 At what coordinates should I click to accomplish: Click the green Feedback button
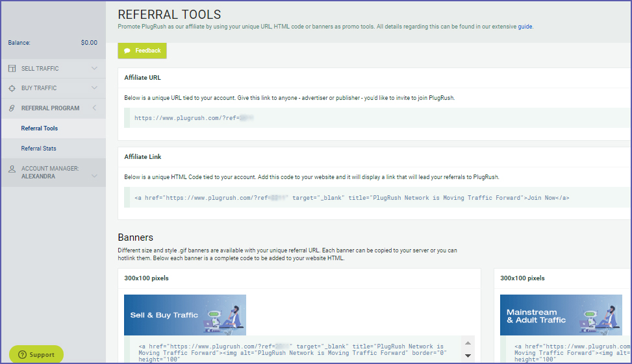tap(142, 51)
